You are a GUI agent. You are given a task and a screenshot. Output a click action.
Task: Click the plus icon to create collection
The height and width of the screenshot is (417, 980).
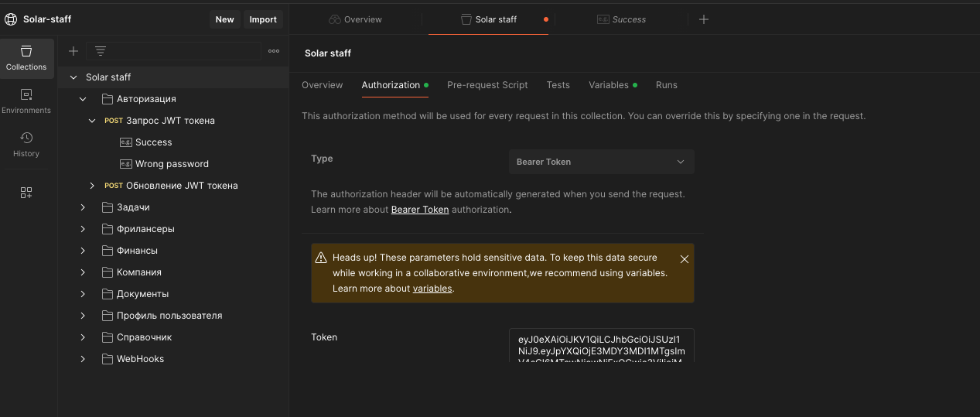[x=73, y=51]
